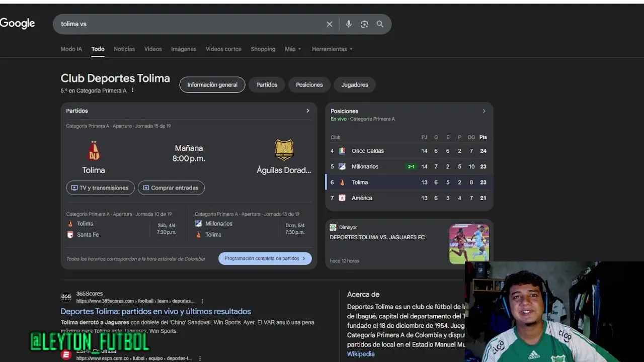Viewport: 644px width, 362px height.
Task: Switch to the Videos cortos tab
Action: tap(223, 49)
